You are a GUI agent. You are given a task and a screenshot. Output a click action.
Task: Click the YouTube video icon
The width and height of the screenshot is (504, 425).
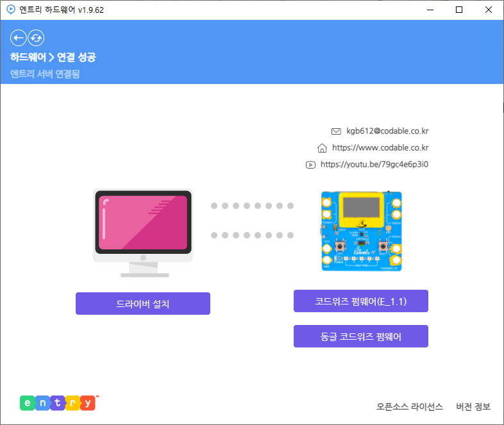click(310, 165)
